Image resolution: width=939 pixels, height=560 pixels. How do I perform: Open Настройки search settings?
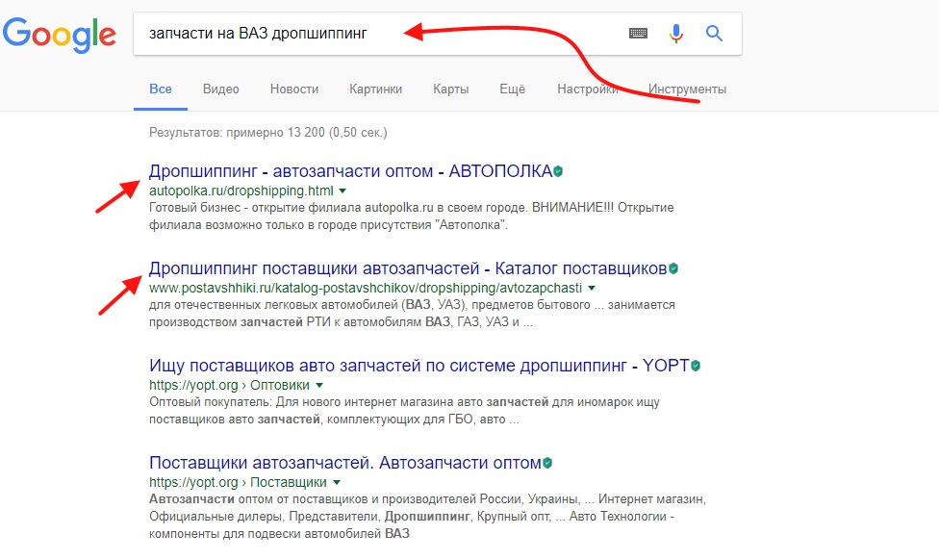[x=588, y=89]
